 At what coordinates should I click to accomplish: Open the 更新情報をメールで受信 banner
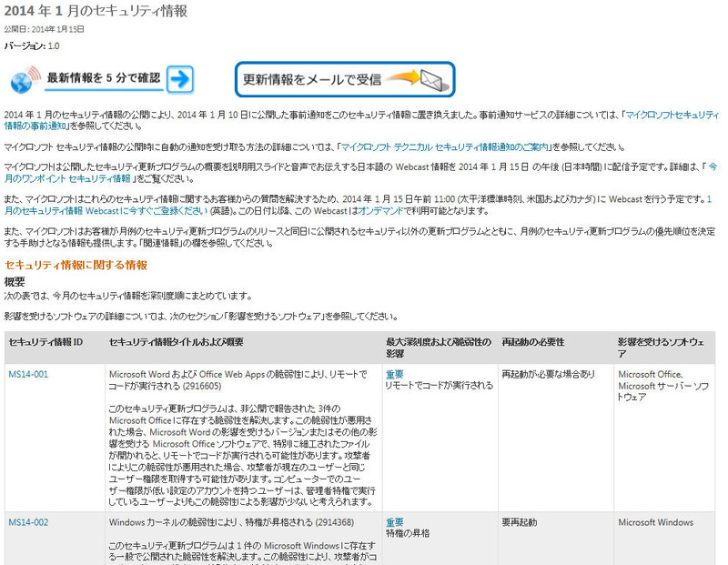point(300,79)
